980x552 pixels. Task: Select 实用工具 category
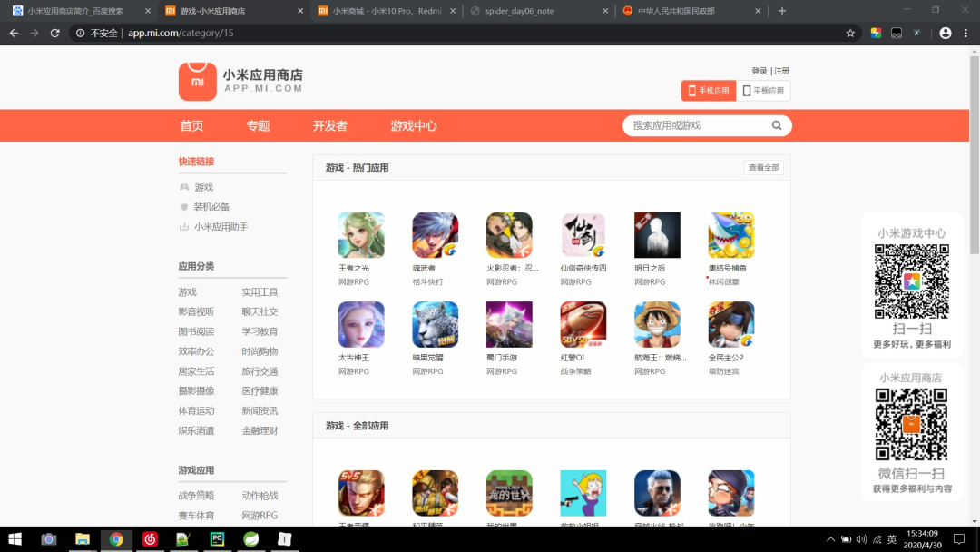pos(260,292)
